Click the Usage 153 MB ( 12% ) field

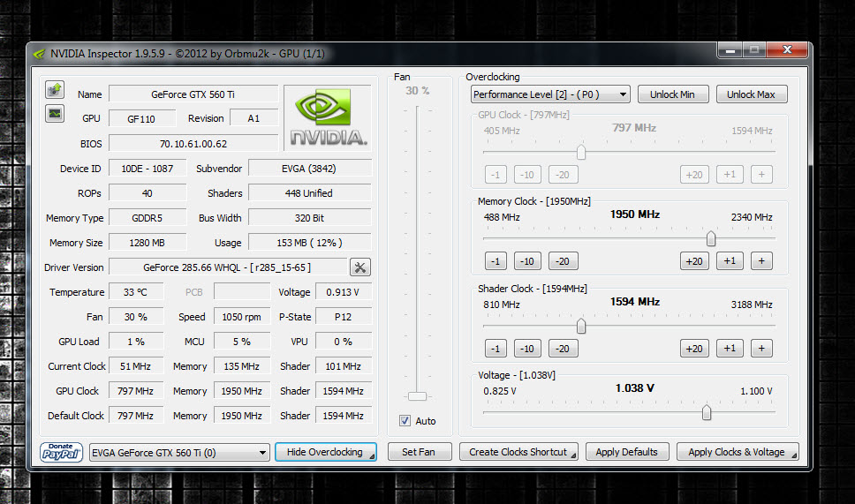(310, 243)
